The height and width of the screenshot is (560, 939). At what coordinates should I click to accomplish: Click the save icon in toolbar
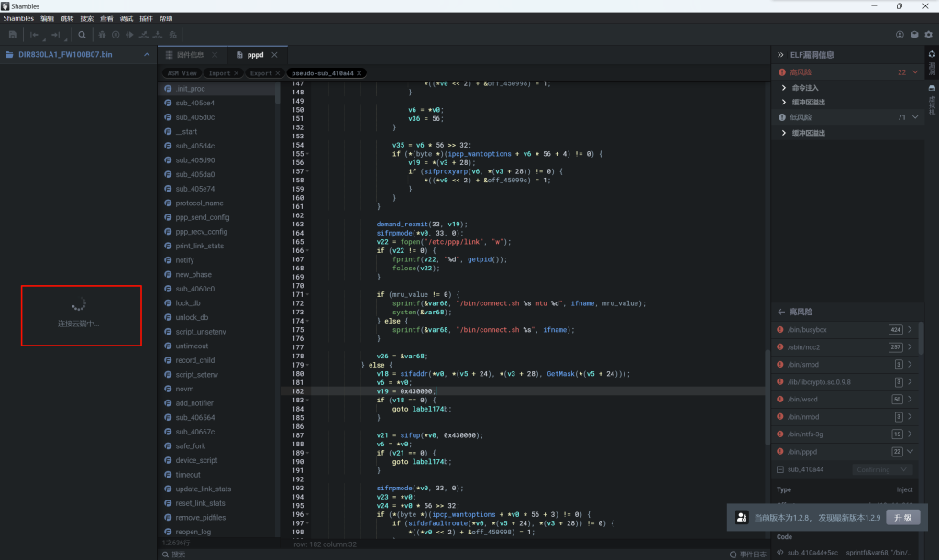click(x=13, y=35)
